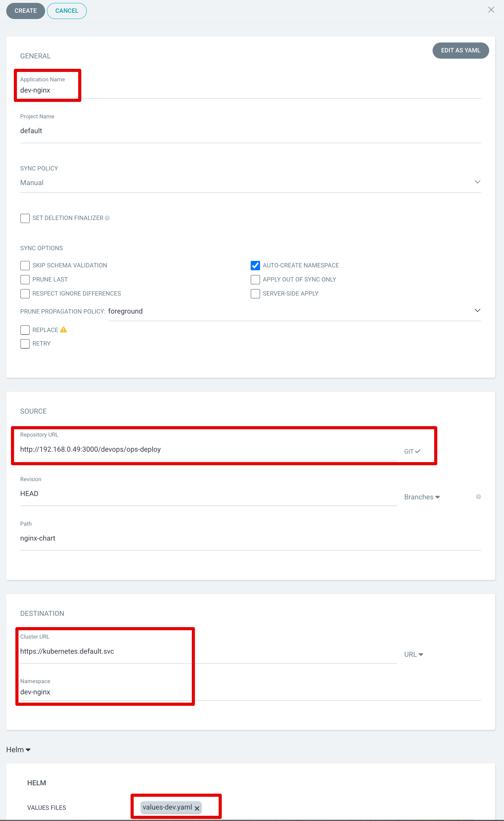Click the Path field containing nginx-chart
This screenshot has width=504, height=821.
250,538
